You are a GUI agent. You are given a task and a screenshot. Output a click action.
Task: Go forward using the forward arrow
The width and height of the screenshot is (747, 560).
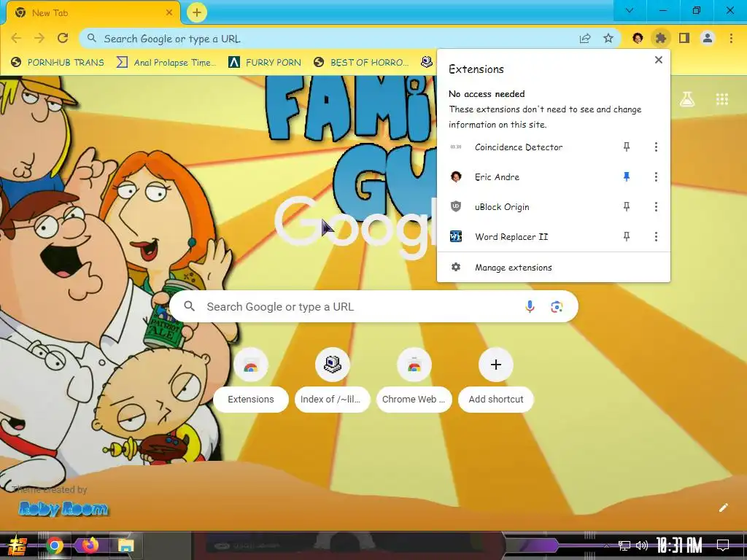[x=39, y=38]
